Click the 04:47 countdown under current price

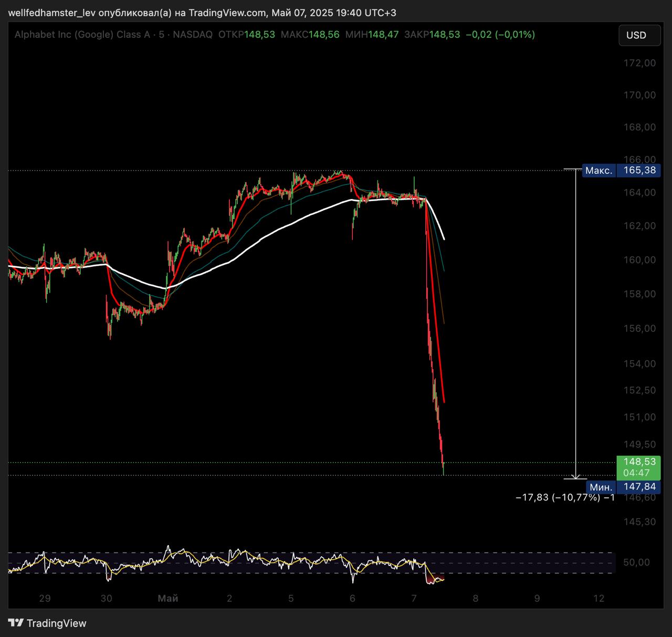pyautogui.click(x=636, y=473)
